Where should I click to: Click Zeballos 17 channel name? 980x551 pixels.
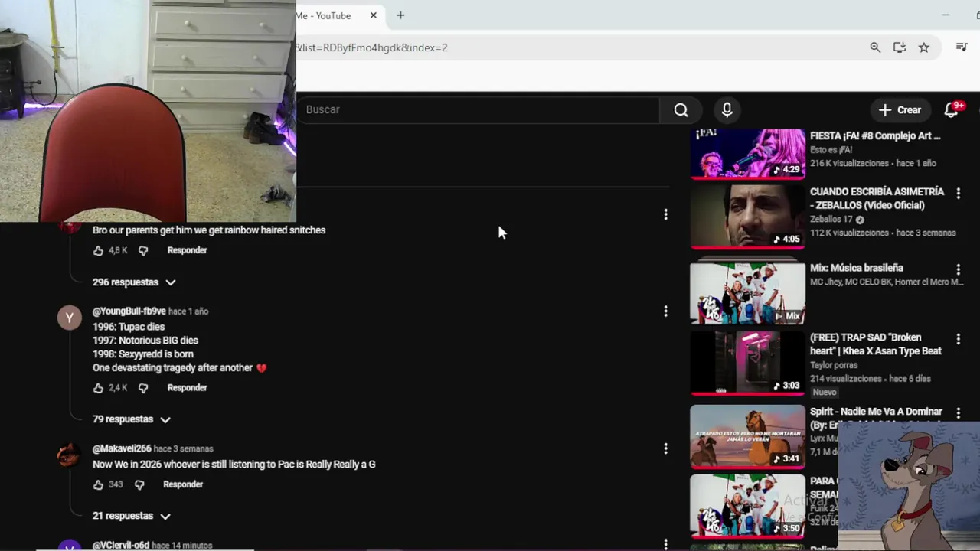pyautogui.click(x=831, y=220)
